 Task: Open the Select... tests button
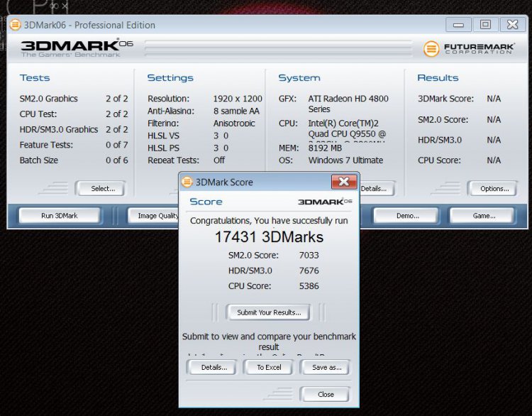click(x=100, y=188)
